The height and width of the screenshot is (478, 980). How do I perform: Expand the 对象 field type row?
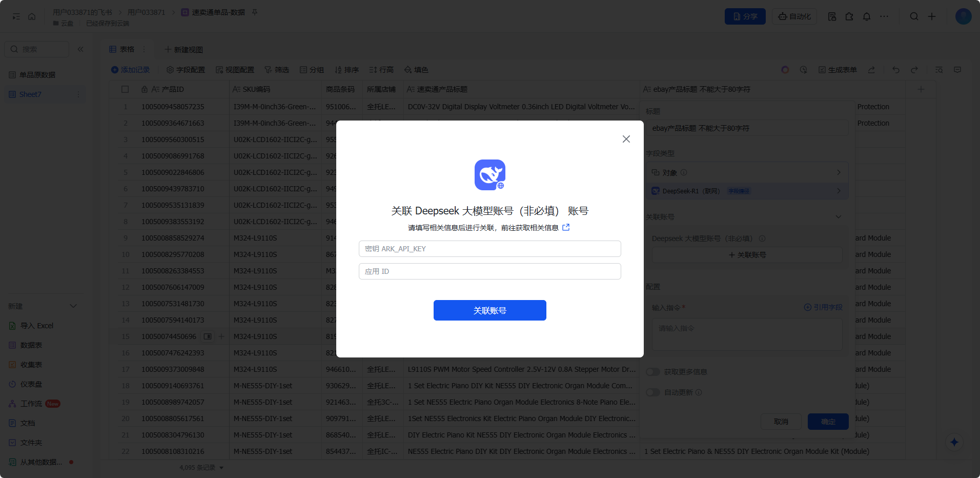(x=746, y=172)
